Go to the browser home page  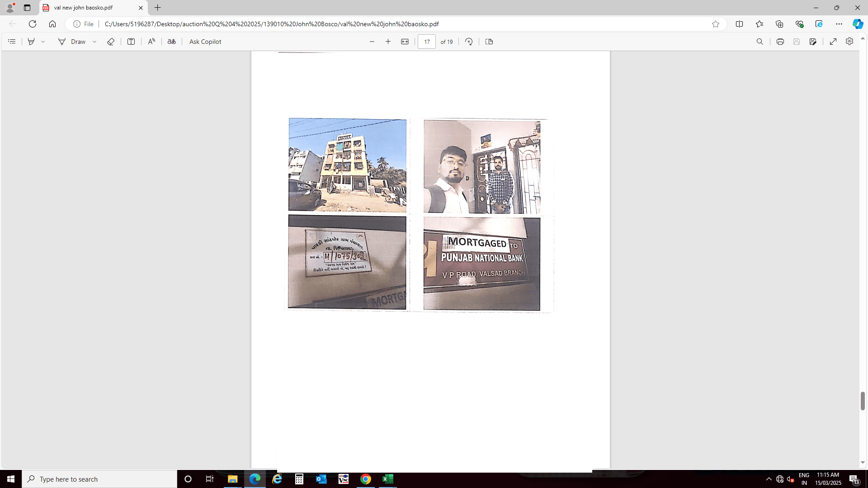[x=52, y=24]
